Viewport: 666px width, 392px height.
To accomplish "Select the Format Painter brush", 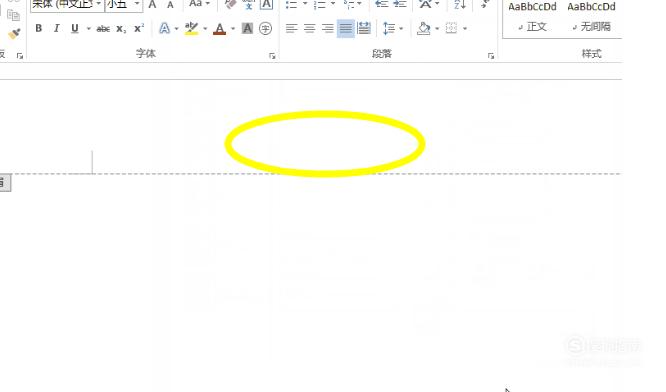I will (14, 34).
